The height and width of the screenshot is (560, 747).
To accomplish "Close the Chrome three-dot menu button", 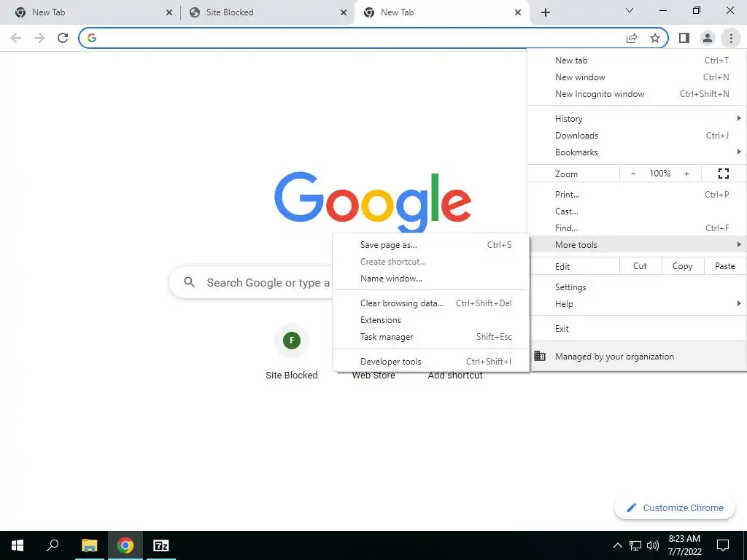I will tap(731, 38).
